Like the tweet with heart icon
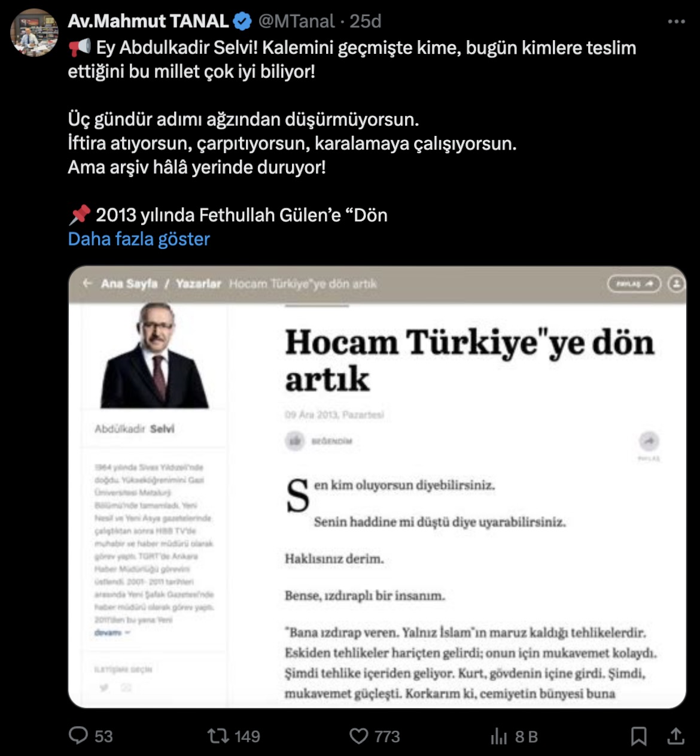 [x=358, y=736]
